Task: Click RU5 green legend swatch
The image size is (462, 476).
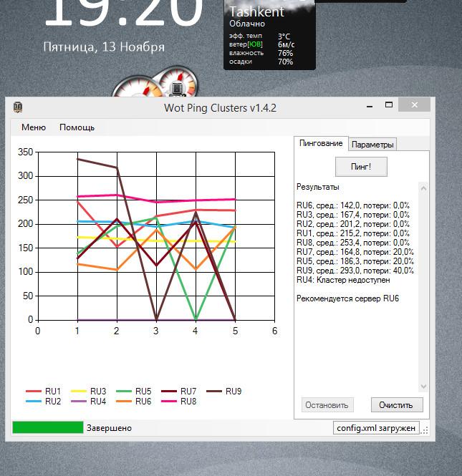Action: coord(124,392)
